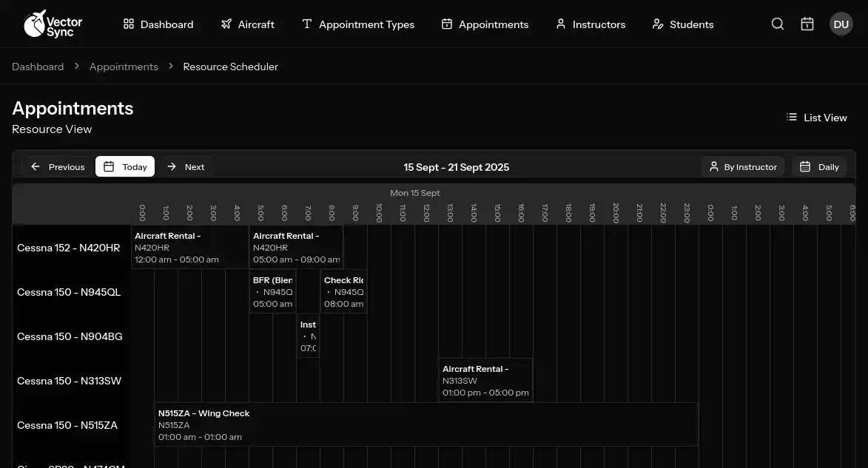Select the N313SW Aircraft Rental block
Screen dimensions: 868x468
(485, 380)
